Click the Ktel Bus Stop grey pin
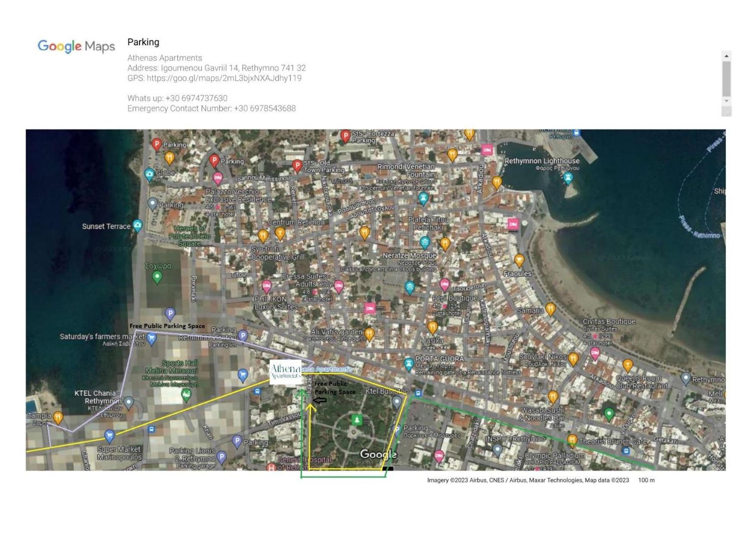This screenshot has height=535, width=756. point(397,402)
